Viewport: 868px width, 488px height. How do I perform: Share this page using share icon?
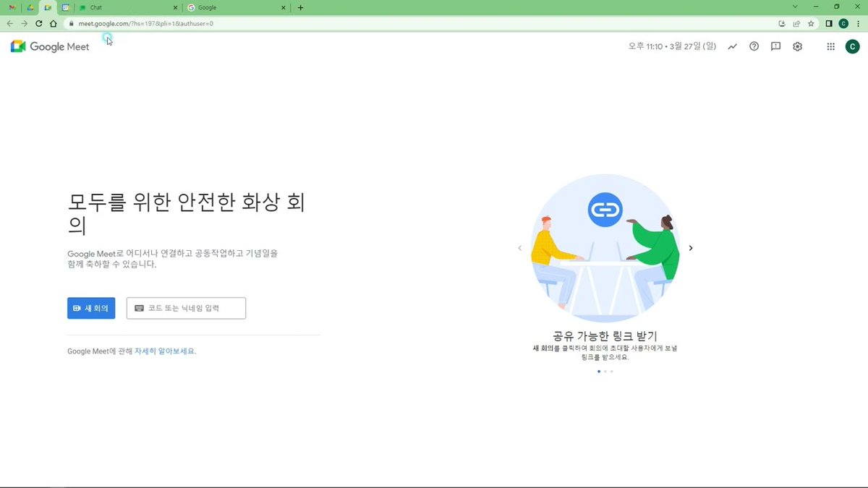(x=796, y=23)
